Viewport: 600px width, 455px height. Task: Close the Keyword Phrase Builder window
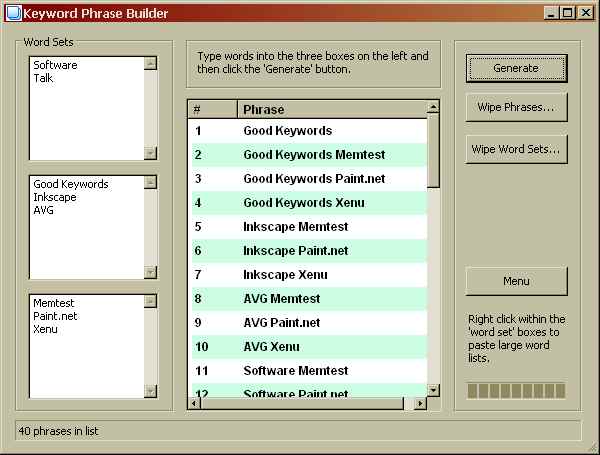pos(586,13)
